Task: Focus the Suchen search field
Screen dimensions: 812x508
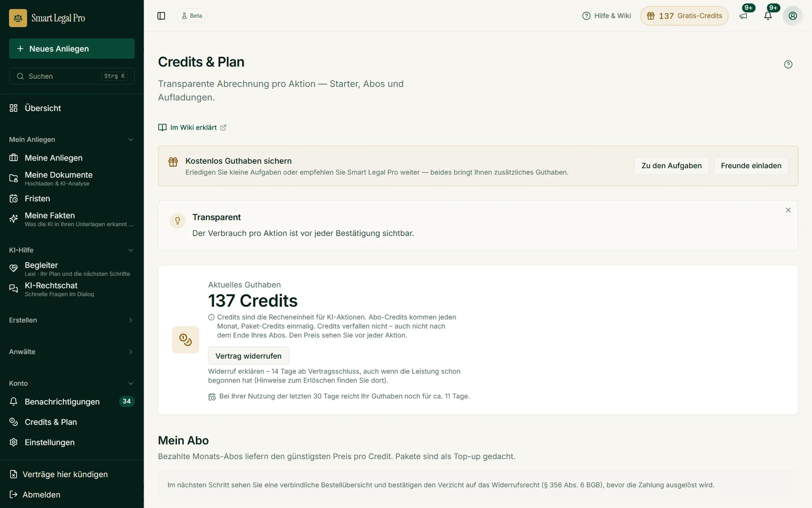Action: pyautogui.click(x=72, y=76)
